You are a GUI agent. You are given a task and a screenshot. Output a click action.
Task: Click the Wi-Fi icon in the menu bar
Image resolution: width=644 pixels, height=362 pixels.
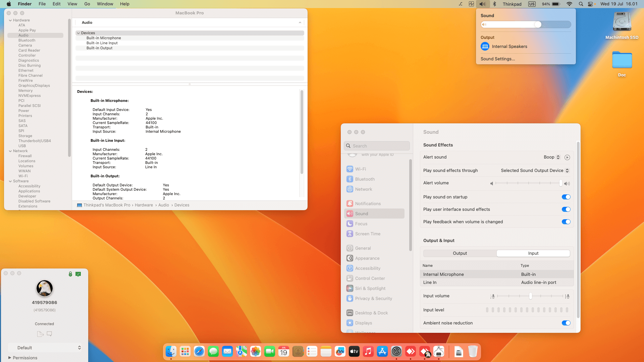569,4
